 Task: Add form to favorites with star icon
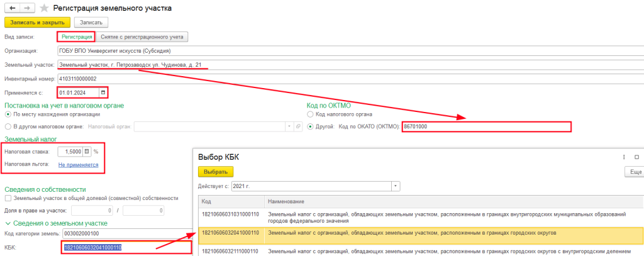coord(43,8)
